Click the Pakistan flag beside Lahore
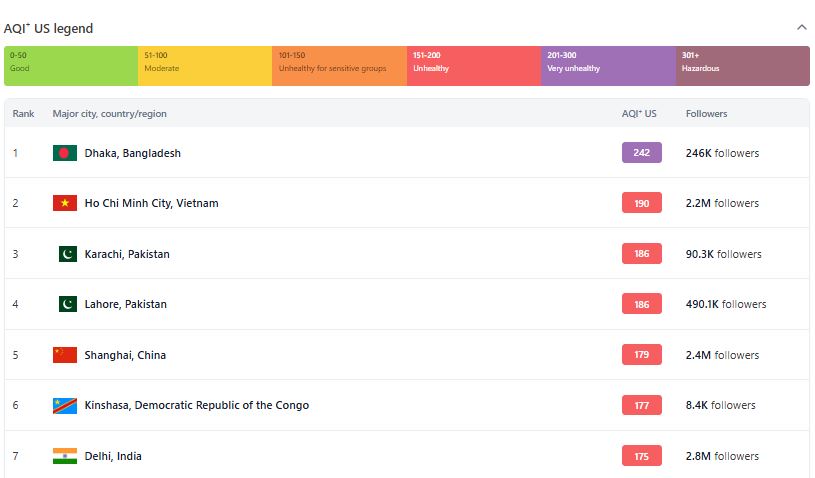Viewport: 815px width, 478px height. 68,304
